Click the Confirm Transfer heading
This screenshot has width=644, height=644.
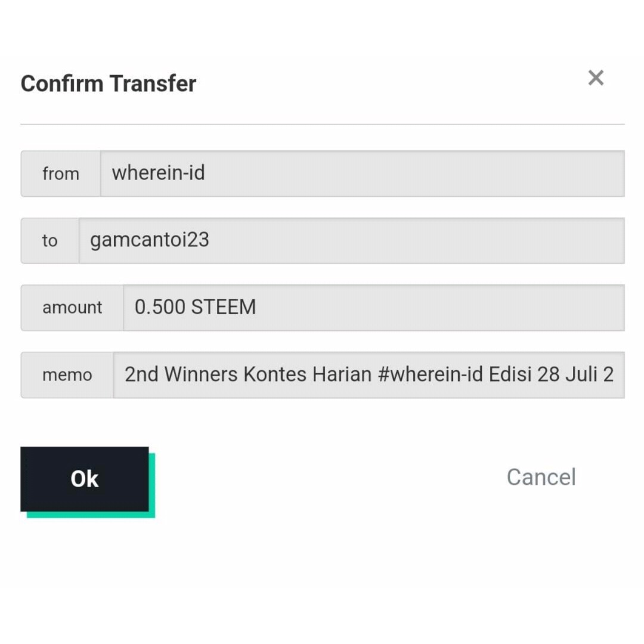tap(109, 83)
